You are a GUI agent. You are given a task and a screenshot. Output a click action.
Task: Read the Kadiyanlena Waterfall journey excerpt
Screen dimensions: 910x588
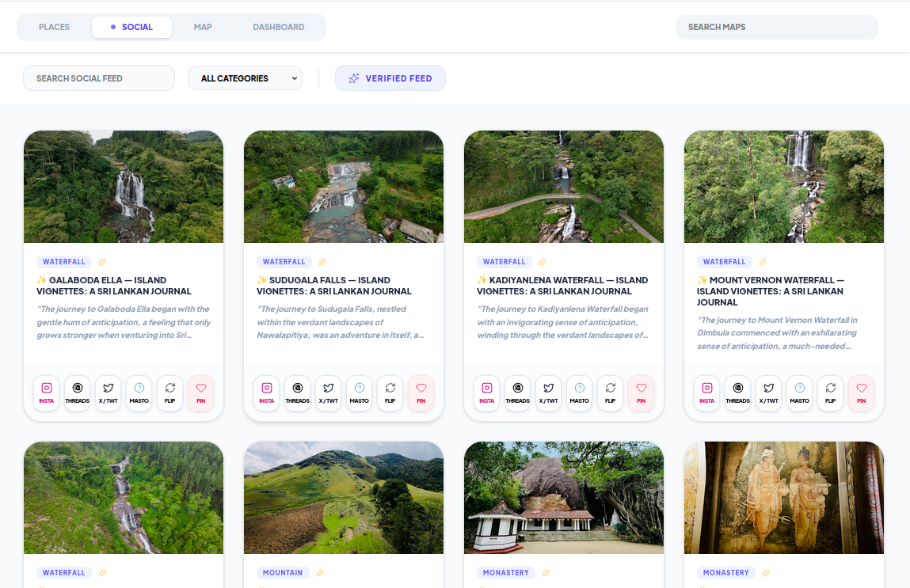563,322
